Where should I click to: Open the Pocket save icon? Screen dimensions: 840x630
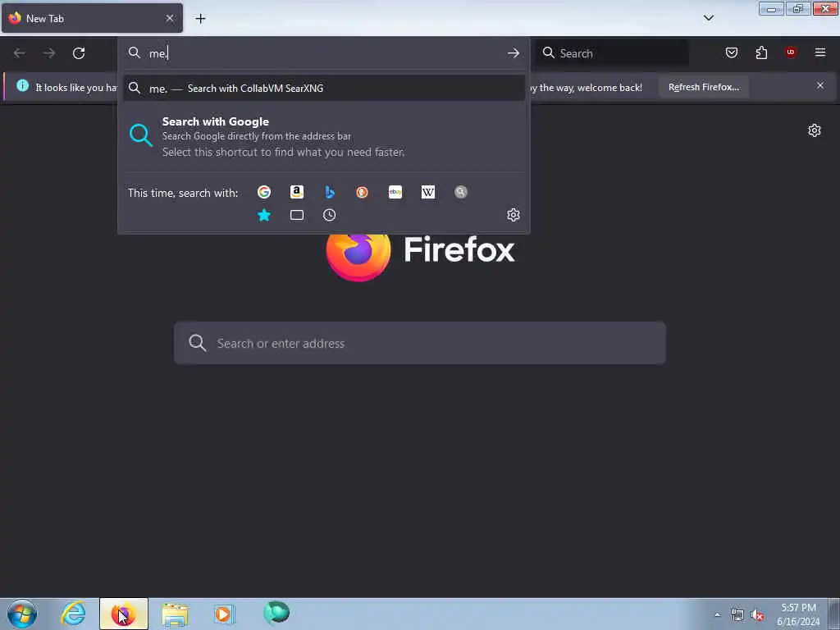[731, 52]
